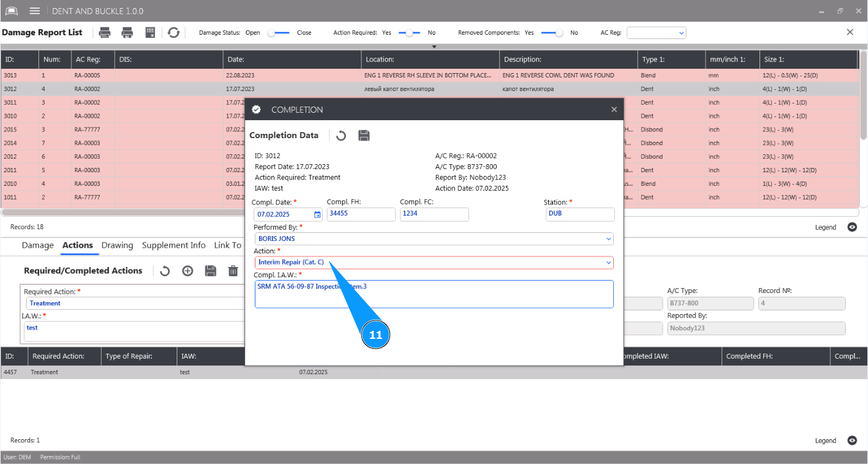Image resolution: width=868 pixels, height=464 pixels.
Task: Click the Compl. FH field with 34455
Action: (361, 214)
